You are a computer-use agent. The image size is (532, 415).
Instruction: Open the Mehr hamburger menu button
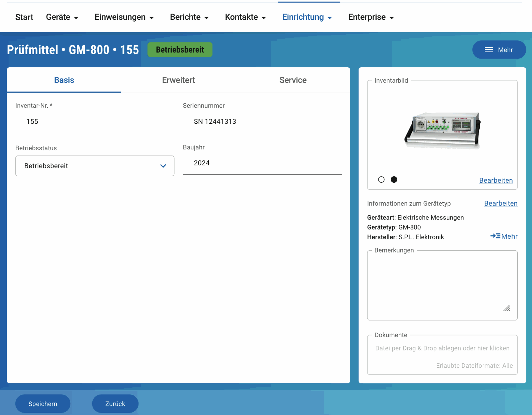coord(499,50)
